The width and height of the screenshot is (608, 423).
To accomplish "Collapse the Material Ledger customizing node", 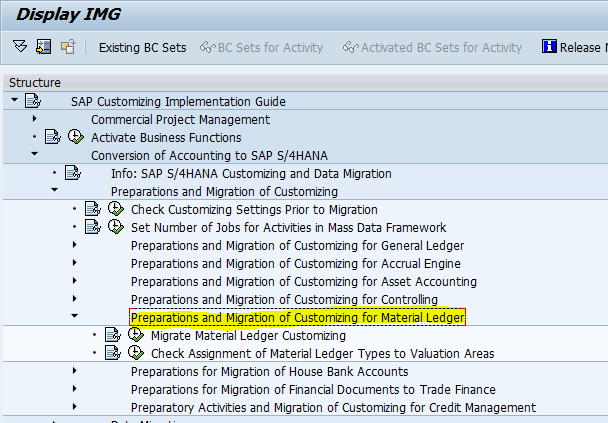I will coord(74,318).
